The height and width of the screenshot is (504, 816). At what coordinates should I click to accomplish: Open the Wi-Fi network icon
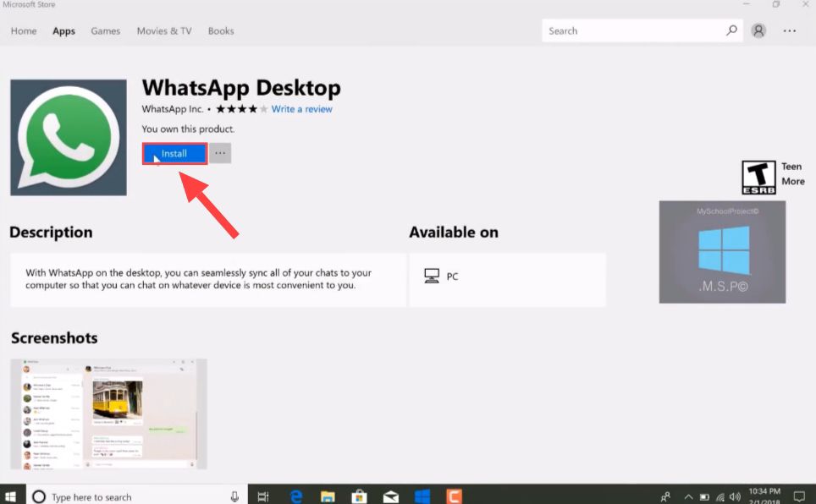click(x=720, y=497)
